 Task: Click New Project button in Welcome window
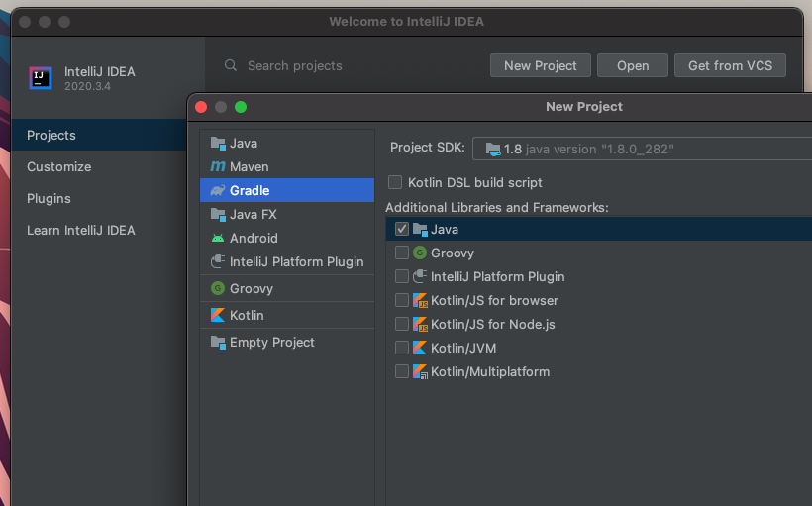pyautogui.click(x=540, y=65)
